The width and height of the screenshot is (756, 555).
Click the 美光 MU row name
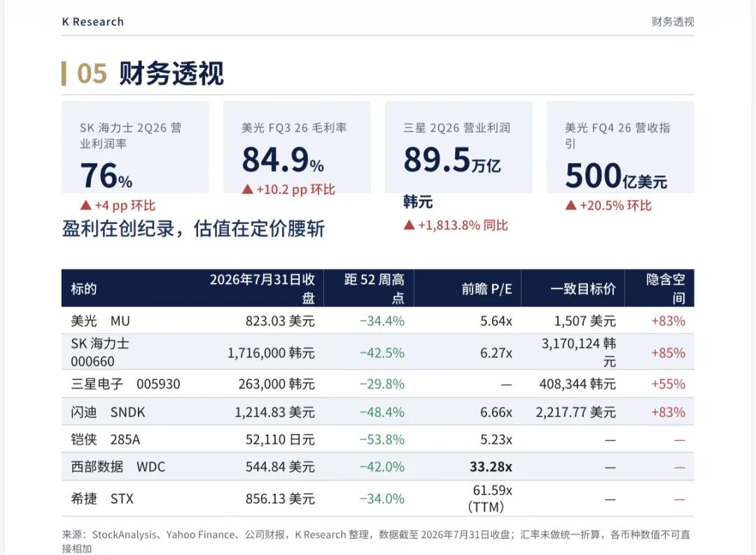coord(100,321)
